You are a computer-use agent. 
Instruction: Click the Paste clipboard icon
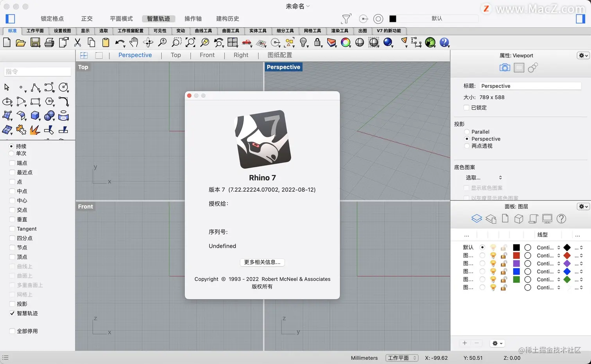tap(106, 43)
